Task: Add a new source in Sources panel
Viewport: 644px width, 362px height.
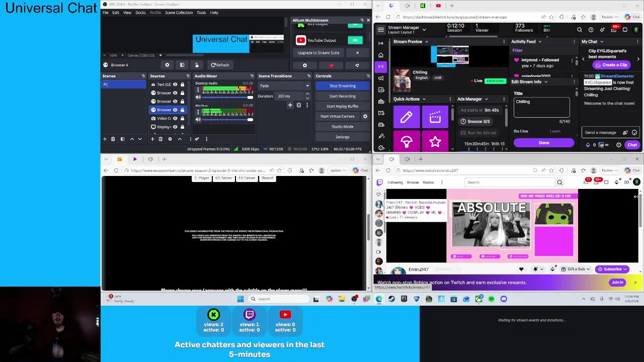Action: (152, 139)
